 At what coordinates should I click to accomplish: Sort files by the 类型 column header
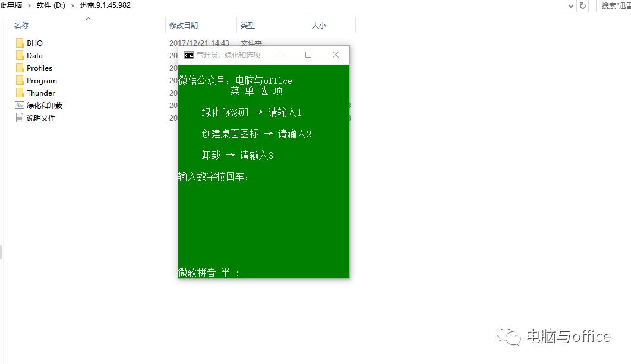point(248,26)
